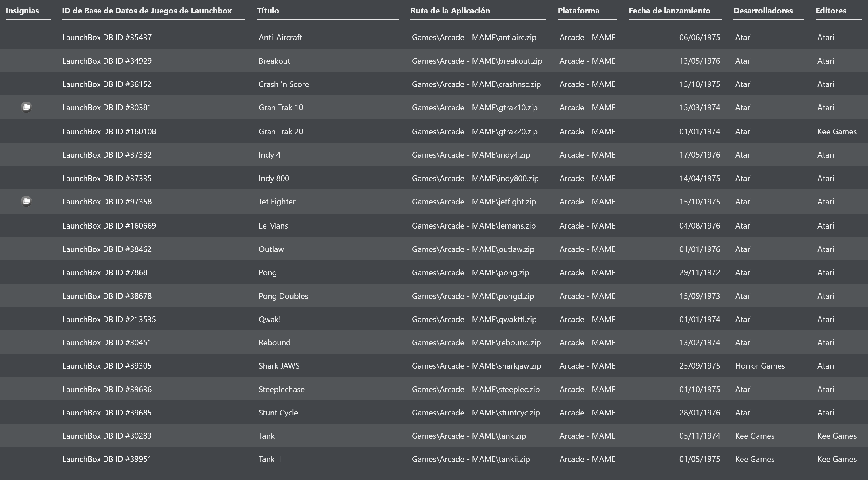Click Kee Games editor in Tank II row
This screenshot has height=480, width=868.
coord(837,459)
